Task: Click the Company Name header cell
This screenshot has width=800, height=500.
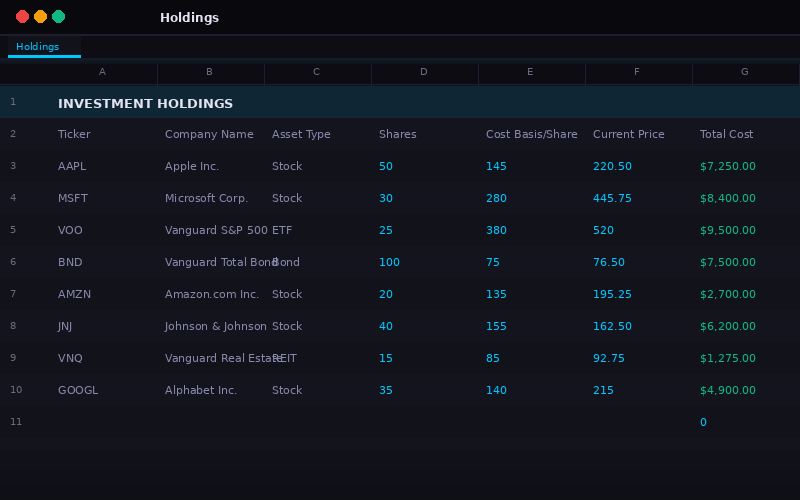Action: coord(211,134)
